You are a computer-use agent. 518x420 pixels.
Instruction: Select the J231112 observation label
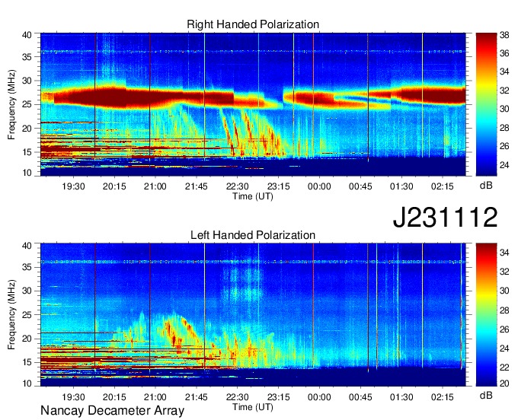(445, 217)
